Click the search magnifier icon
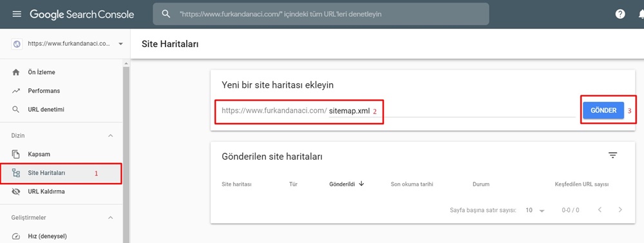This screenshot has height=243, width=644. pyautogui.click(x=166, y=14)
